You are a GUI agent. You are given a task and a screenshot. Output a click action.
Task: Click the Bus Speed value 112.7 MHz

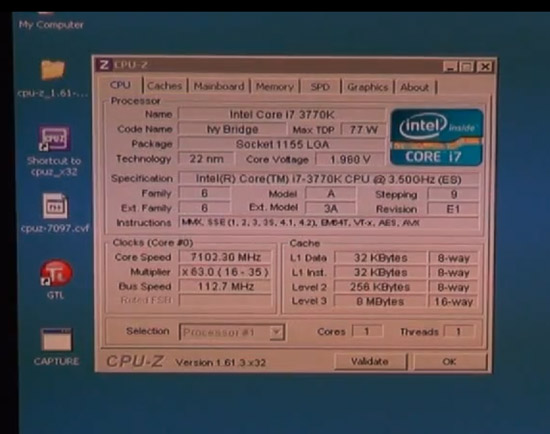coord(225,287)
